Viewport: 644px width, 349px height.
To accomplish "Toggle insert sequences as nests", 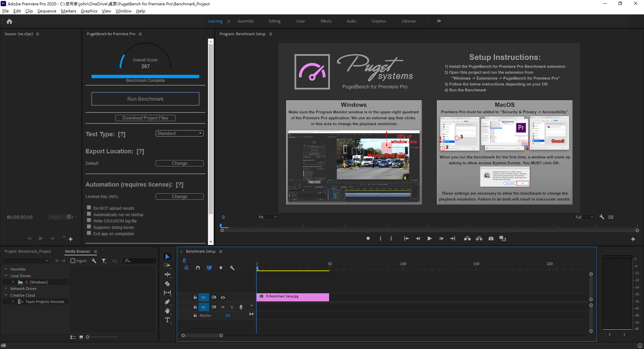I will 186,268.
